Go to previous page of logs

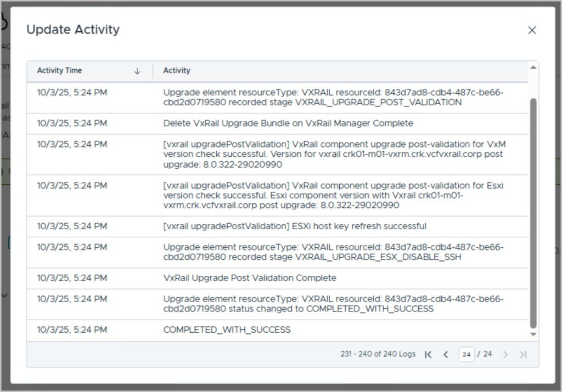[446, 354]
